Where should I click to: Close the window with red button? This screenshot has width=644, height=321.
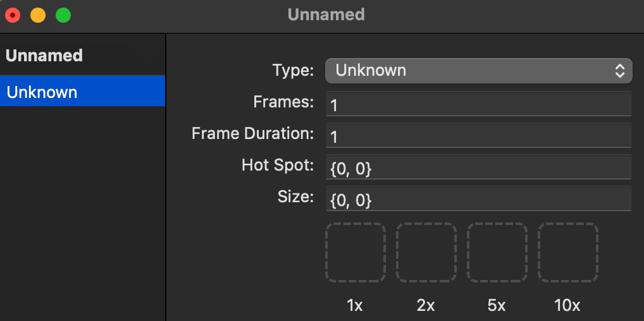pyautogui.click(x=13, y=15)
